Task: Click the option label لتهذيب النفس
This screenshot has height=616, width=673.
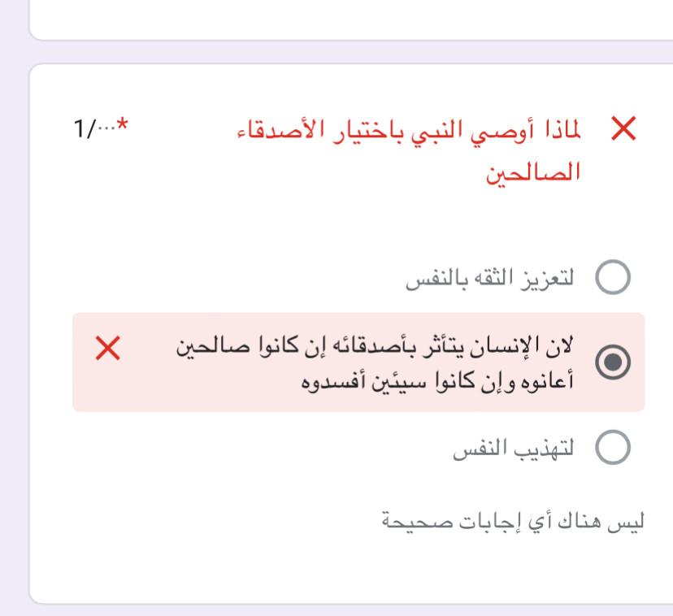Action: [513, 448]
